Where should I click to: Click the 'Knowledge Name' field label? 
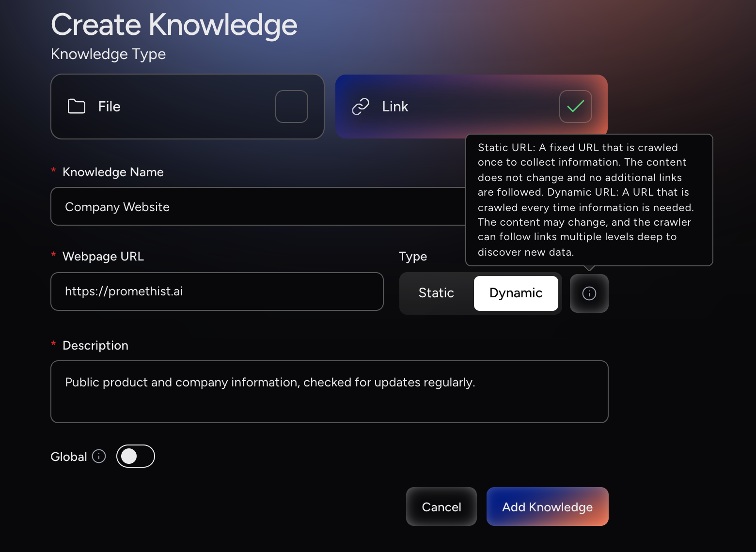pos(113,172)
